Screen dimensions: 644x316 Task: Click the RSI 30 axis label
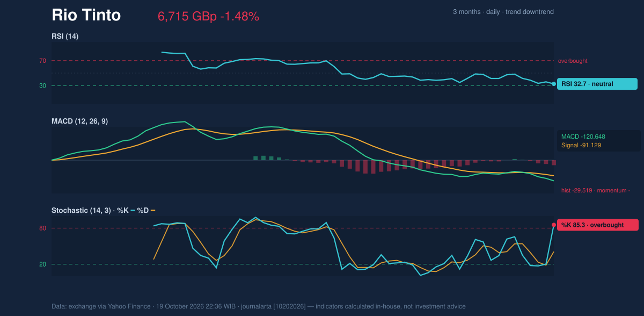coord(42,85)
